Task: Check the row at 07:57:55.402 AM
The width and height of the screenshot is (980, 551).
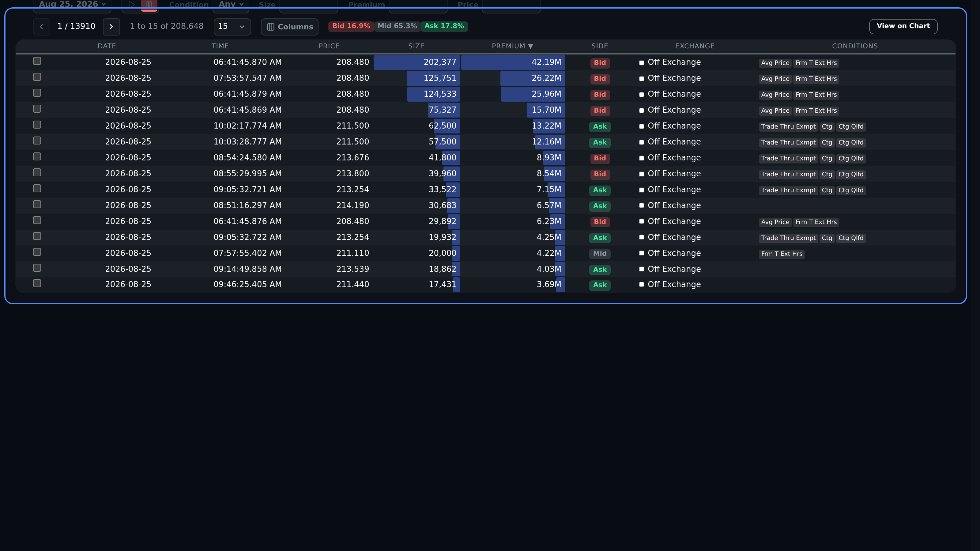Action: pos(37,252)
